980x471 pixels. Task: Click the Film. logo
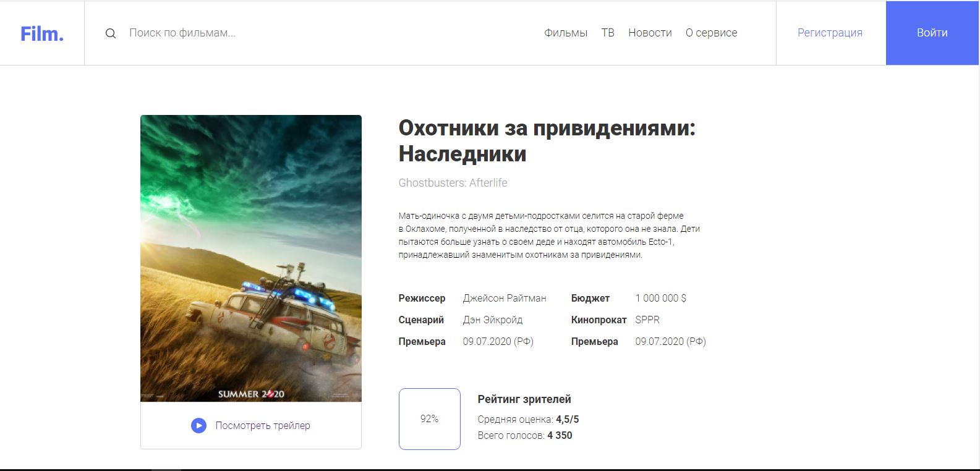point(42,33)
